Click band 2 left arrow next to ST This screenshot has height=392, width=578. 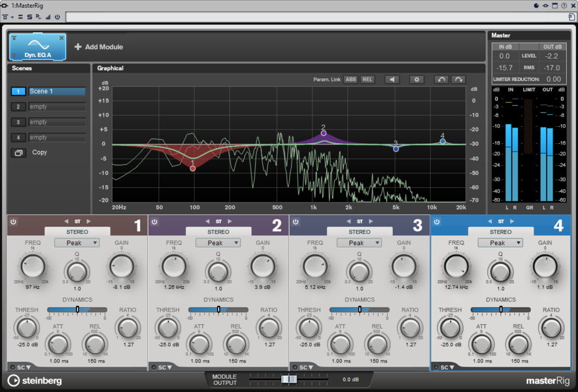coord(207,221)
